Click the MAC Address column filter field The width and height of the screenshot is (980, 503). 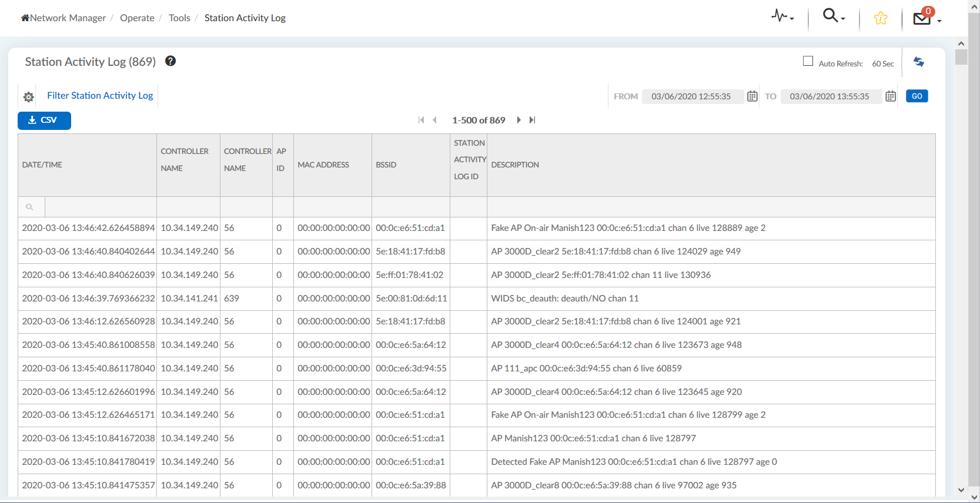pyautogui.click(x=333, y=207)
